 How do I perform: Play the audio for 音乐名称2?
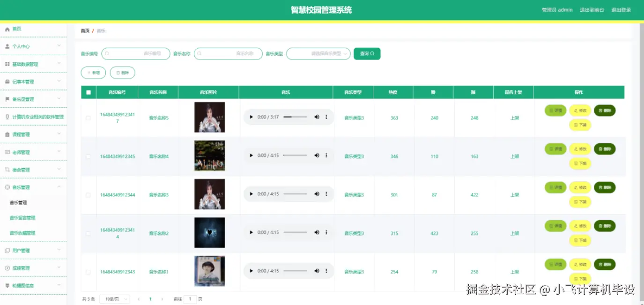tap(251, 232)
